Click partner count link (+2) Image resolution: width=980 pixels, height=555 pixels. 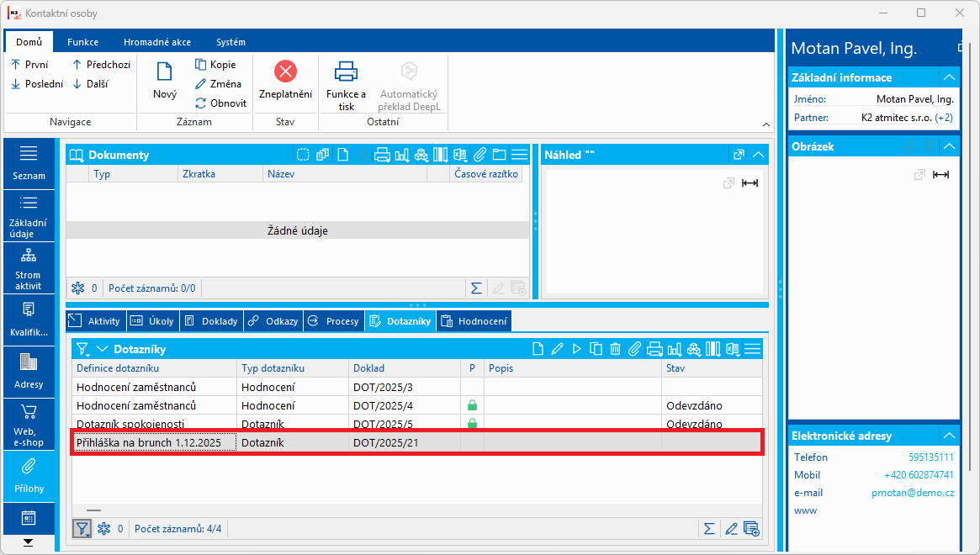[x=944, y=118]
